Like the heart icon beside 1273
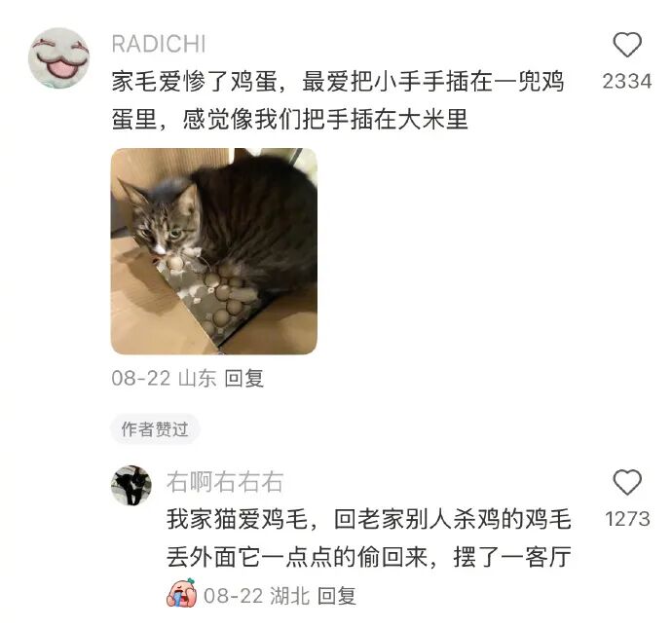 point(627,482)
